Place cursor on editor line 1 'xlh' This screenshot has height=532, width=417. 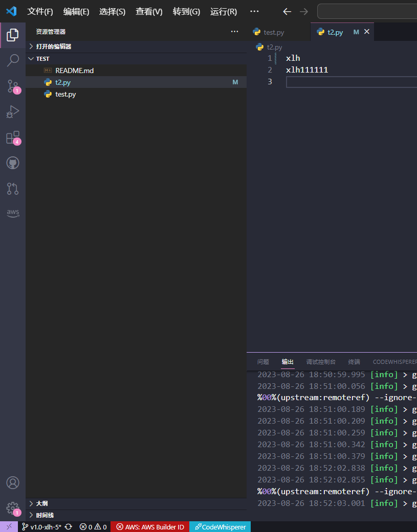click(x=293, y=58)
